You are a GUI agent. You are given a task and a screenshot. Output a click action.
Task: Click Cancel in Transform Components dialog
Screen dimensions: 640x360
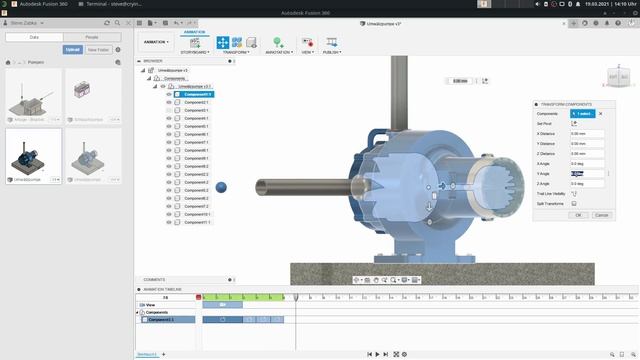coord(602,215)
